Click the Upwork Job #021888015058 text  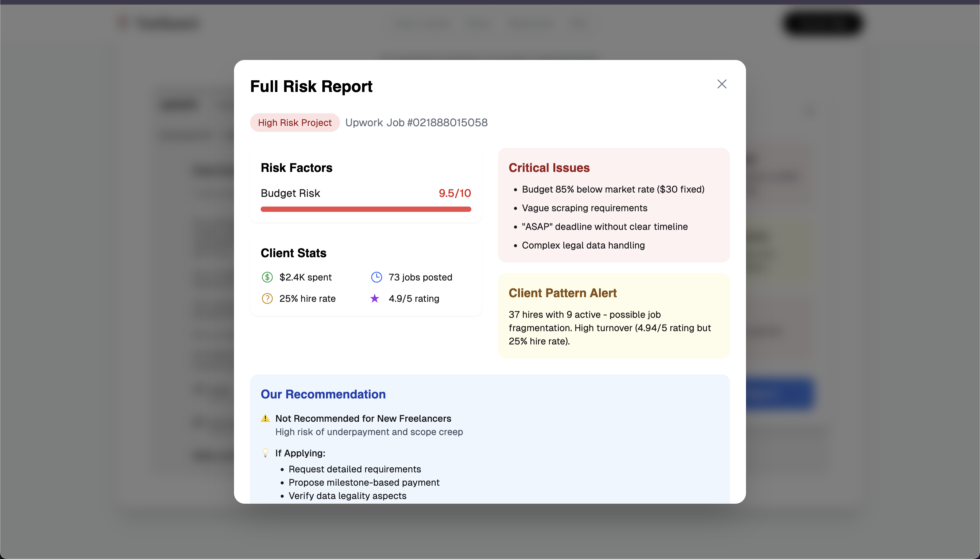pyautogui.click(x=416, y=123)
